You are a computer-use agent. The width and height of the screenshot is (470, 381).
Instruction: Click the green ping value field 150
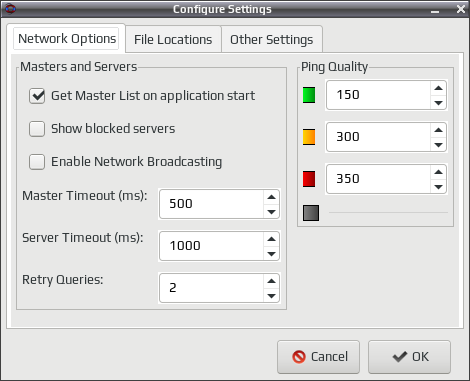(378, 95)
